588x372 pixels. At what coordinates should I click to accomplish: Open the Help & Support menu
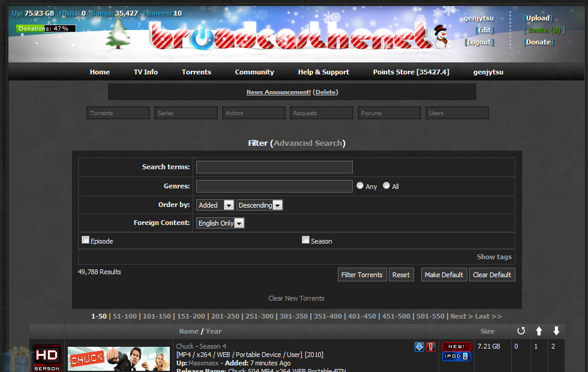[323, 72]
